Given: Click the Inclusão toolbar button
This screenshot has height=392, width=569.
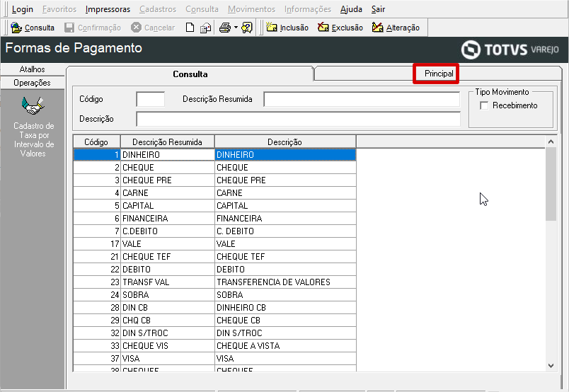Looking at the screenshot, I should (x=287, y=28).
